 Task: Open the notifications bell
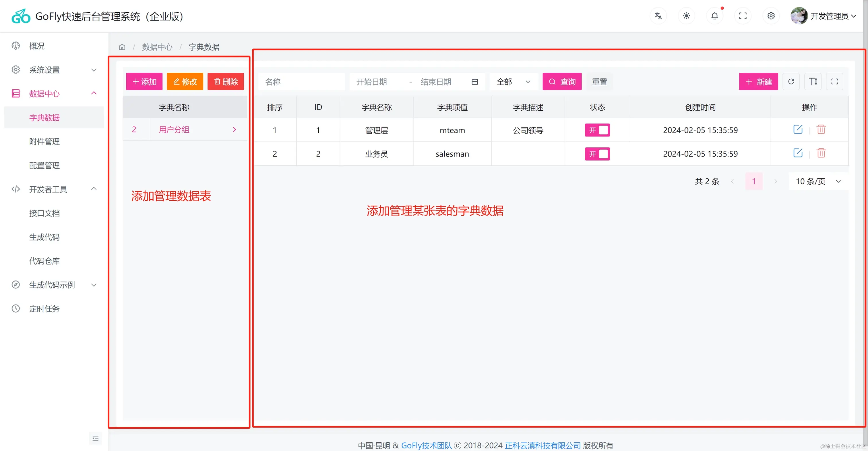pos(714,16)
